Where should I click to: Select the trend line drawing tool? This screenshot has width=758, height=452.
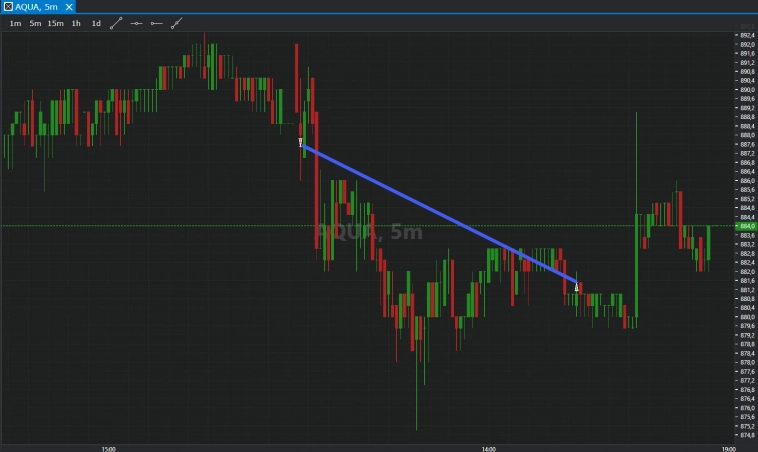pyautogui.click(x=116, y=23)
